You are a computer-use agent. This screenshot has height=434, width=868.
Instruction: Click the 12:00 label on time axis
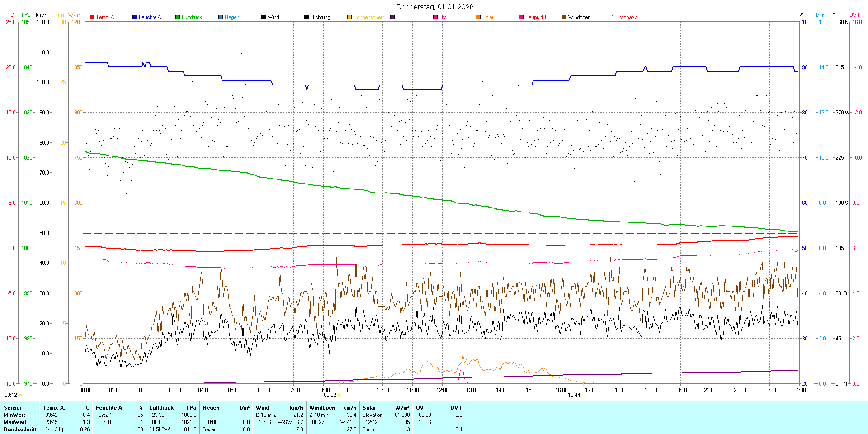pyautogui.click(x=442, y=390)
